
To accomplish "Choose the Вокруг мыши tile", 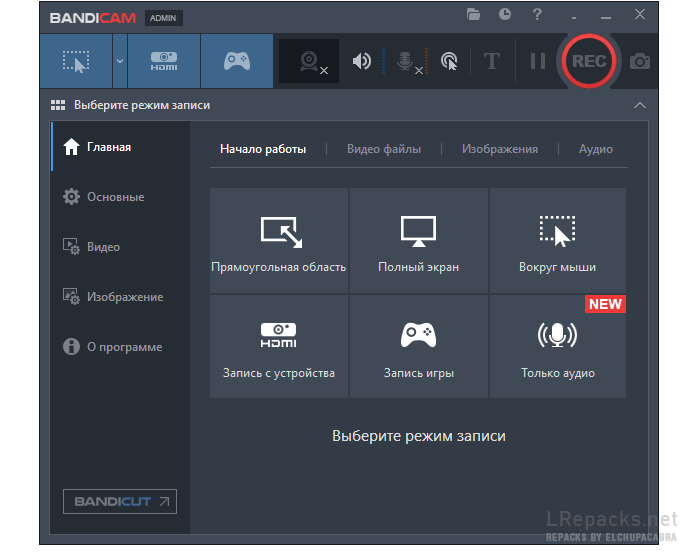I will [x=558, y=241].
